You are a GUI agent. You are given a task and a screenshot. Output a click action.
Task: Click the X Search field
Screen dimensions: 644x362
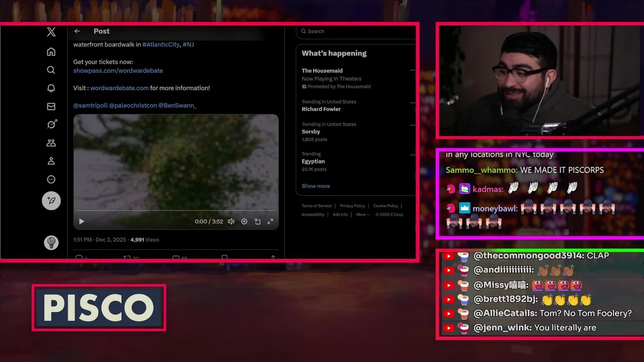tap(357, 31)
